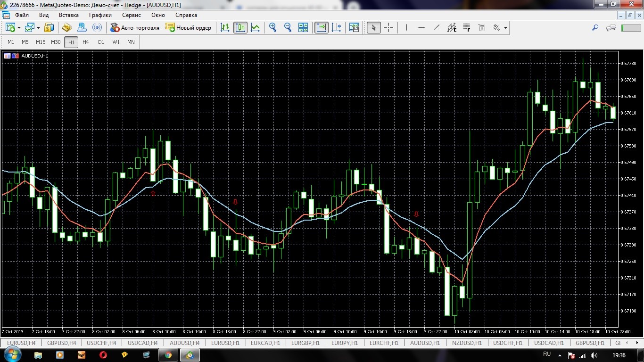
Task: Open the profiles dropdown arrow
Action: tap(38, 28)
